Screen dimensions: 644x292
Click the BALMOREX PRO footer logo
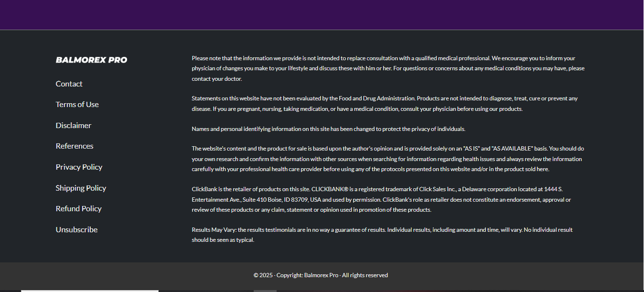(91, 60)
